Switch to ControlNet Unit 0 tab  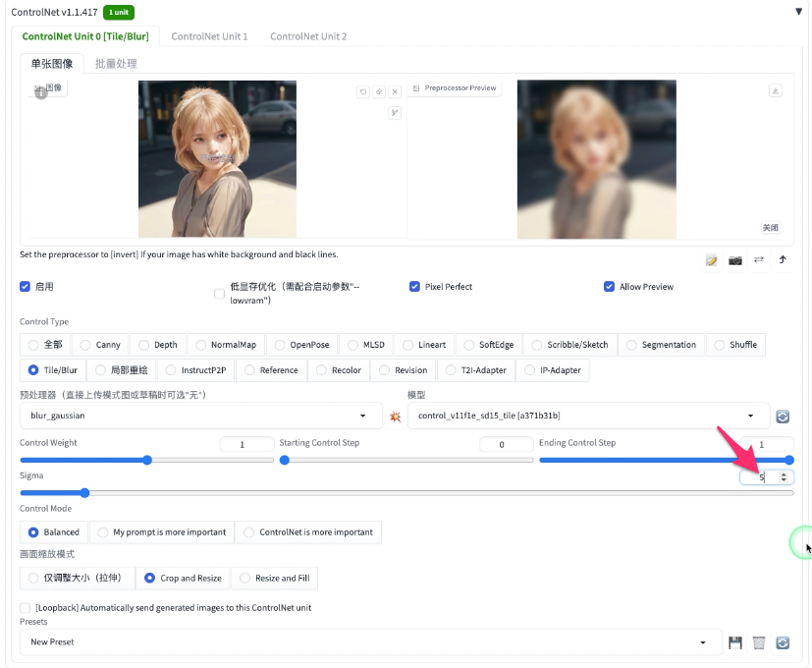pos(85,36)
